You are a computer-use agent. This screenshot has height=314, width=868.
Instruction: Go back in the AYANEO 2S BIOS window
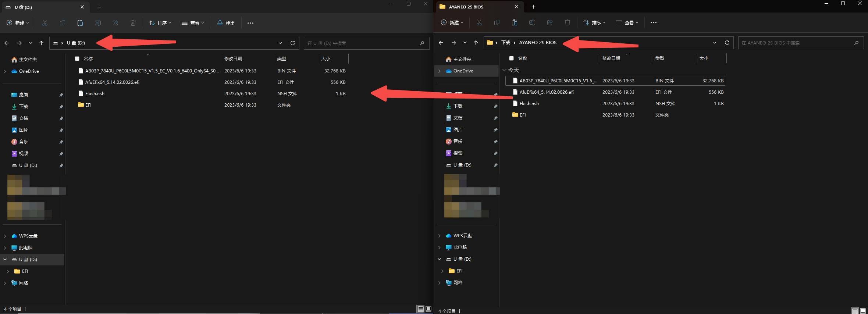pyautogui.click(x=441, y=43)
